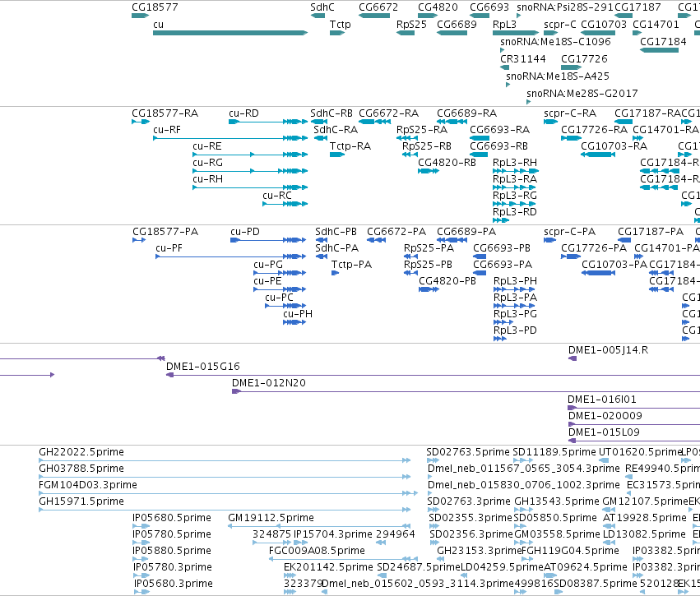Select the CR31144 gene label
The width and height of the screenshot is (700, 596).
coord(523,59)
